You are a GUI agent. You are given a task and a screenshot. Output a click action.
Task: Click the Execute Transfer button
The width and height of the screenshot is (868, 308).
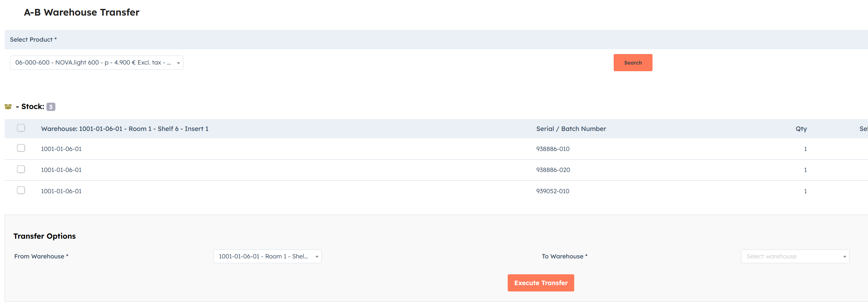pyautogui.click(x=540, y=283)
